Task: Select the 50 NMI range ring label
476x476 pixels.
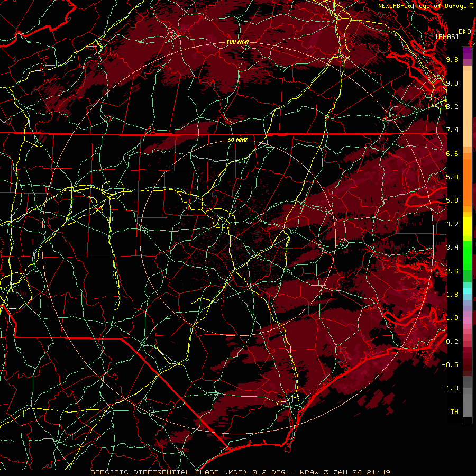Action: pyautogui.click(x=237, y=140)
